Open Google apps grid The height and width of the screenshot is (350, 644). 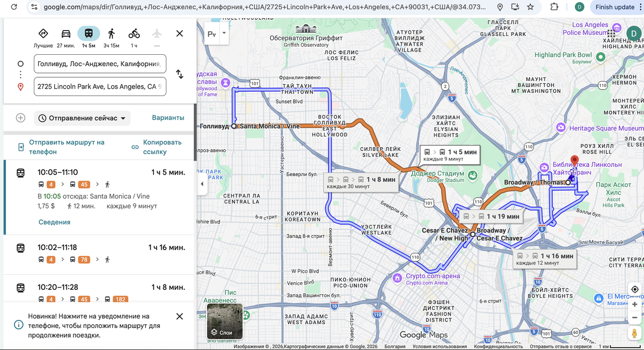pos(611,33)
